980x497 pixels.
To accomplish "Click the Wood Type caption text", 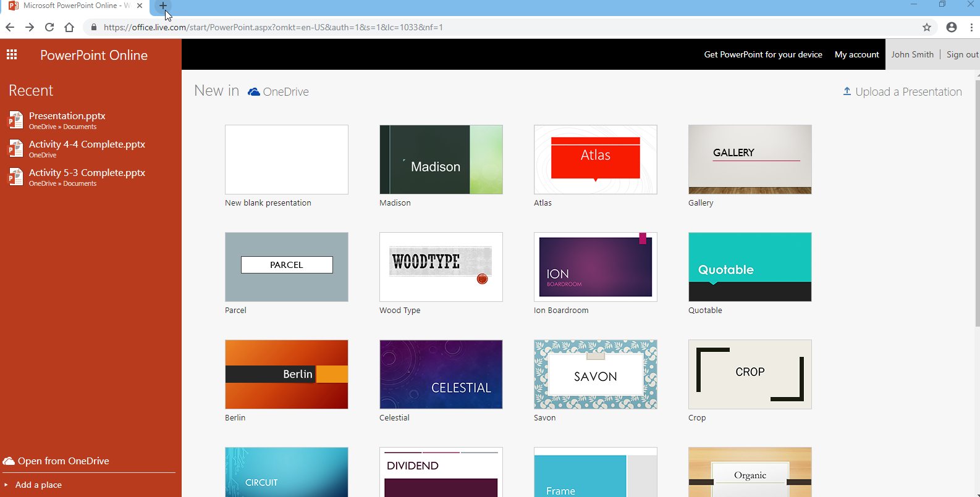I will (400, 310).
